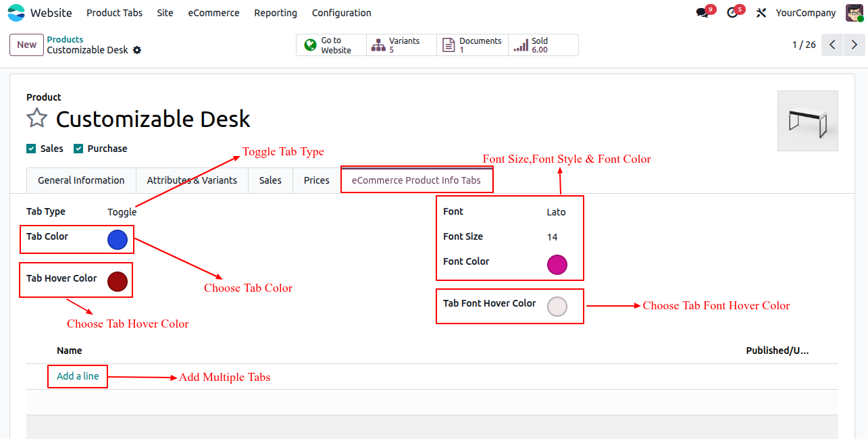Click the 1 / 26 record pager
868x439 pixels.
(804, 45)
